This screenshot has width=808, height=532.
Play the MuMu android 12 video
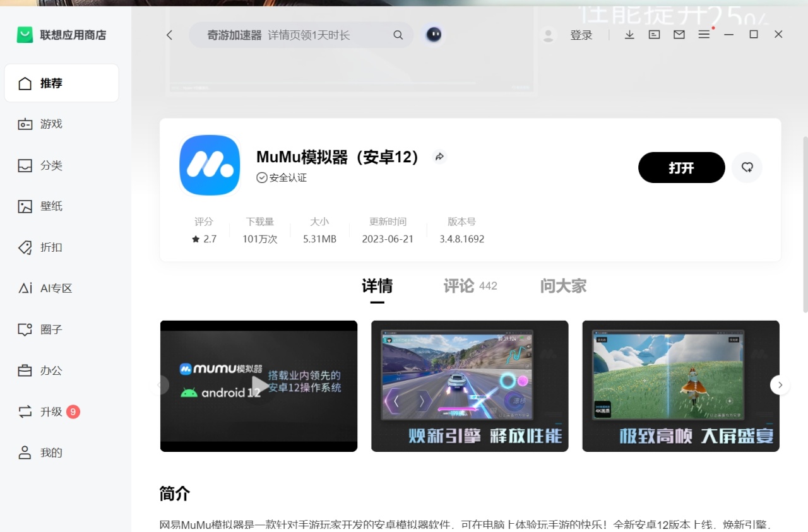259,386
